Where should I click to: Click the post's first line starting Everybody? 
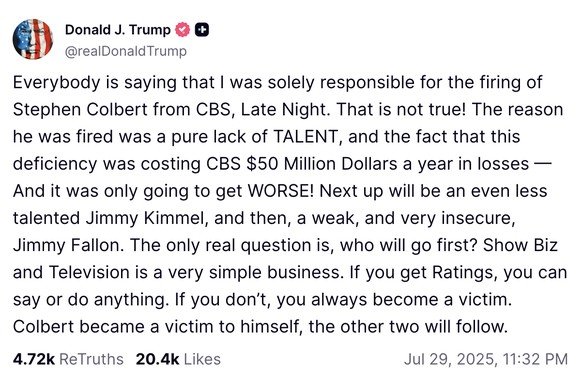click(278, 82)
